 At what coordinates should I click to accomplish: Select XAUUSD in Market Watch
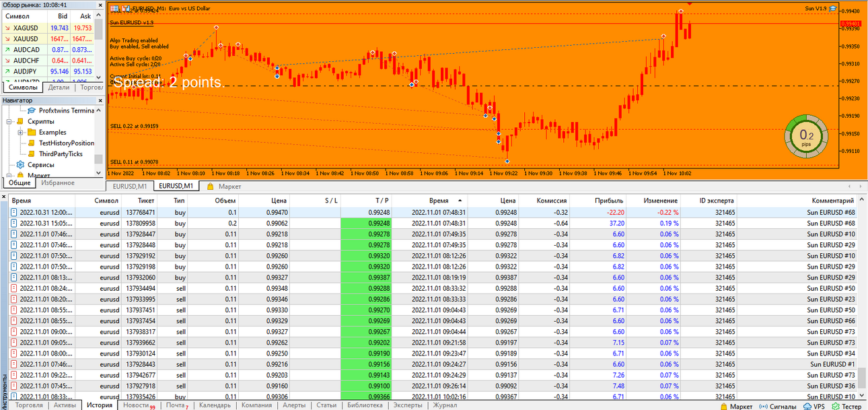[x=47, y=39]
